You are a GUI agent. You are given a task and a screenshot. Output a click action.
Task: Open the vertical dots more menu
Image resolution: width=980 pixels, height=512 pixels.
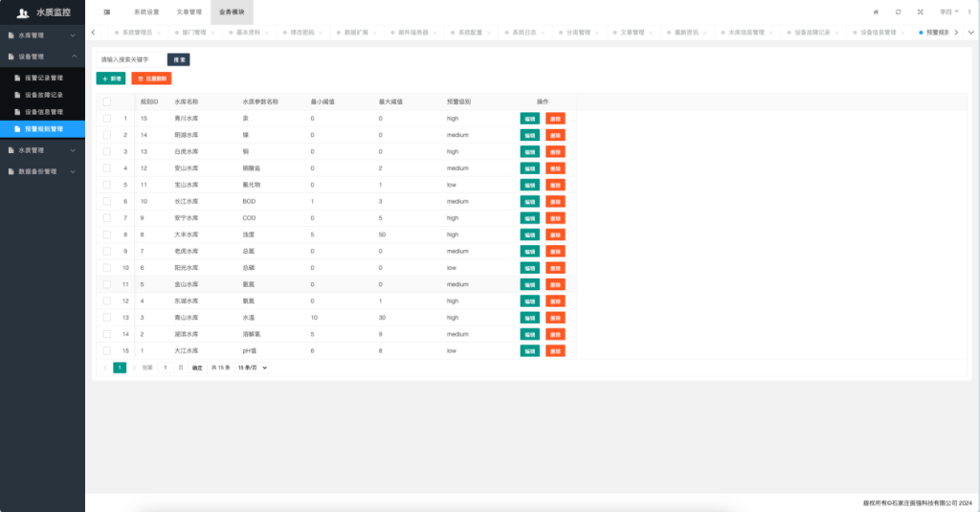coord(969,12)
